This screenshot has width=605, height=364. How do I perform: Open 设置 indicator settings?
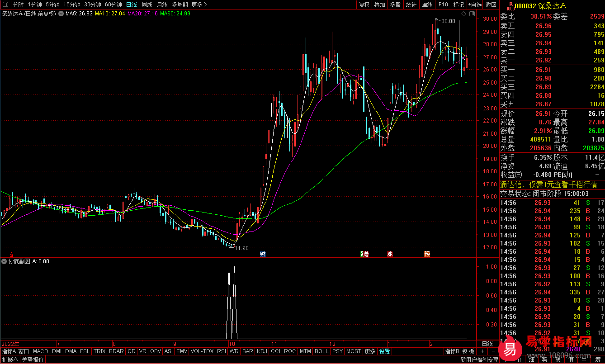[x=385, y=351]
